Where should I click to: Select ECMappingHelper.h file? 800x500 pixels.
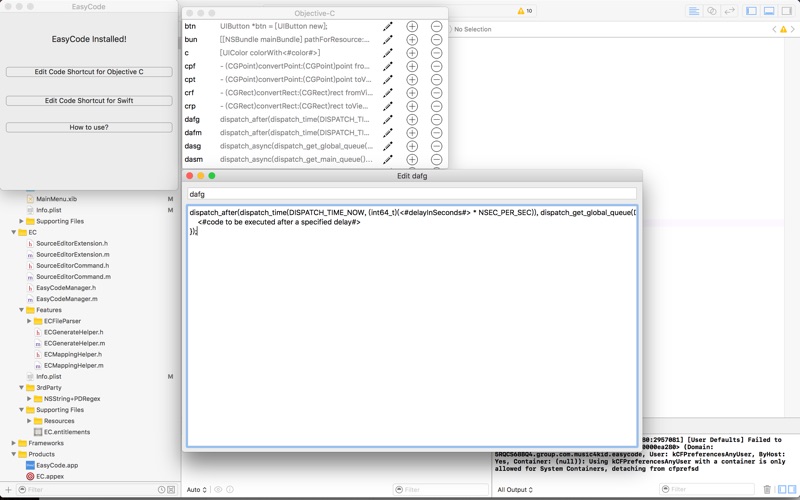tap(72, 354)
